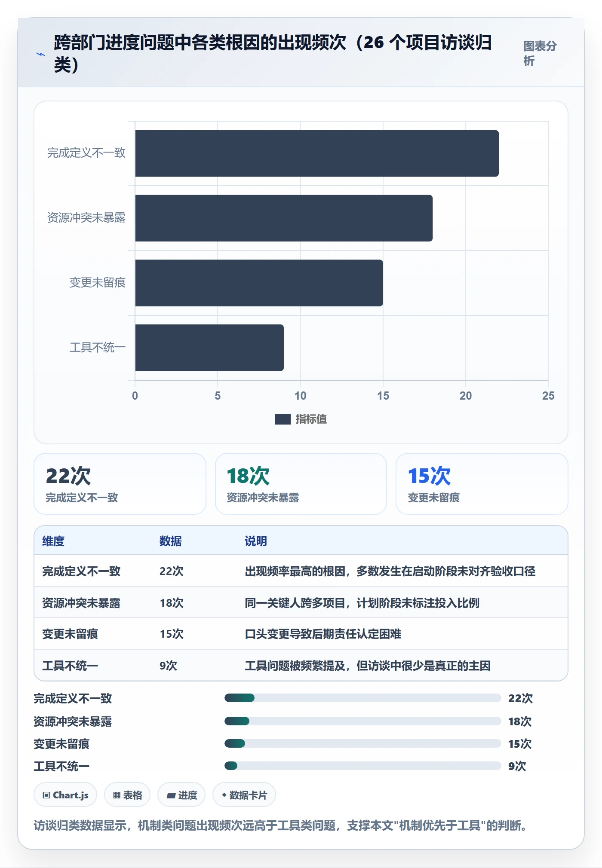
Task: Select the 变更未留痕 chart bar
Action: click(259, 283)
